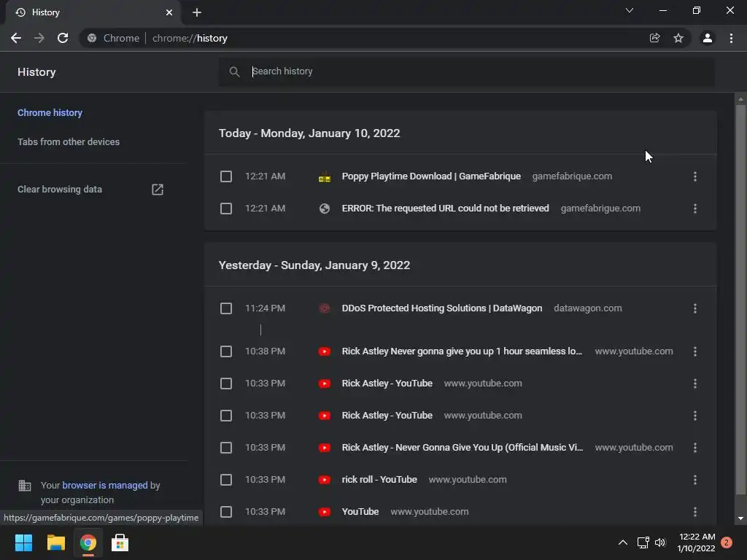Click the history page vertical scrollbar

click(x=741, y=292)
